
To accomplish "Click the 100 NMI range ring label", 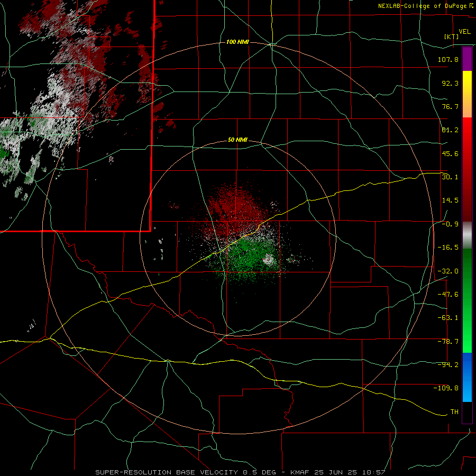I will pyautogui.click(x=237, y=42).
